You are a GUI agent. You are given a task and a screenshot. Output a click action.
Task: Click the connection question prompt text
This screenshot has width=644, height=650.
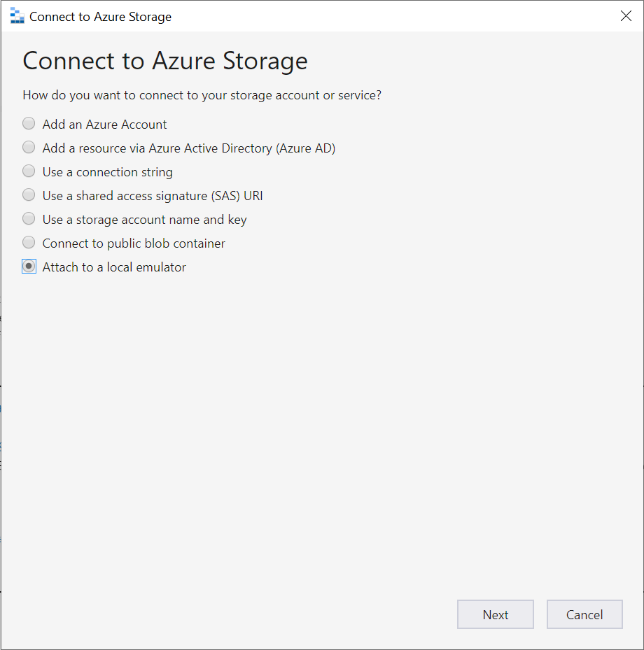(x=202, y=94)
